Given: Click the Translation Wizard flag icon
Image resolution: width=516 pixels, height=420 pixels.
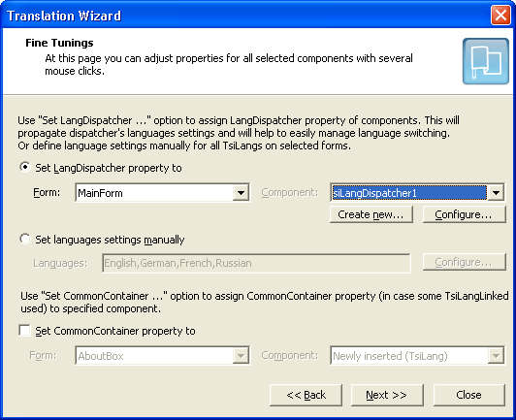Looking at the screenshot, I should point(486,61).
